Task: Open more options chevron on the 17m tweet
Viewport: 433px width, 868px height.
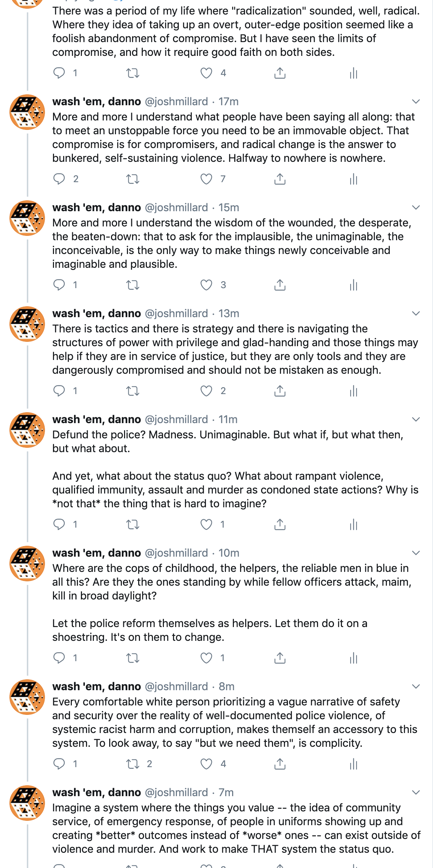Action: tap(416, 102)
